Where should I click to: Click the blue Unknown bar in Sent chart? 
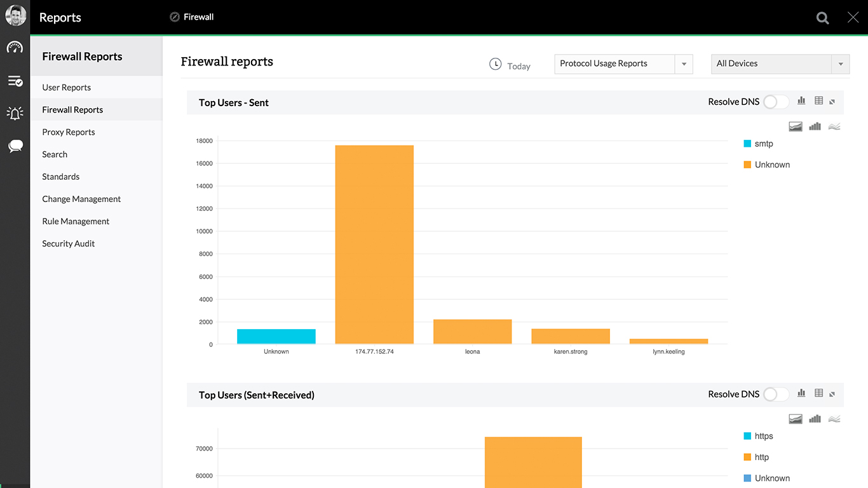(x=276, y=336)
